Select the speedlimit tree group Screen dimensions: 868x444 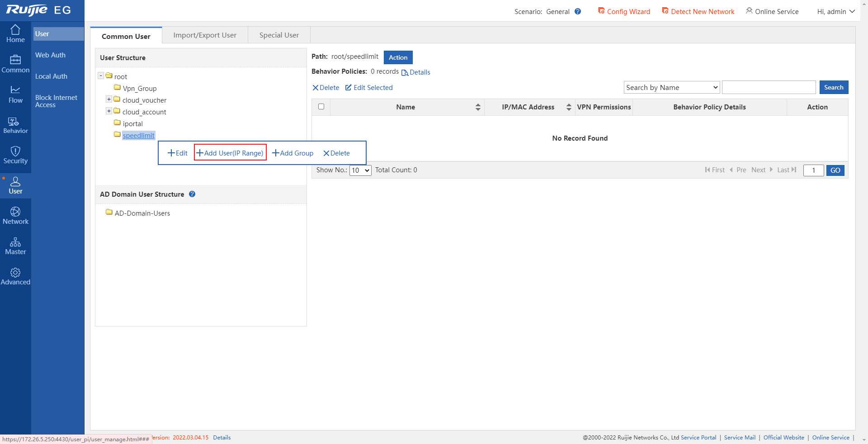coord(139,135)
